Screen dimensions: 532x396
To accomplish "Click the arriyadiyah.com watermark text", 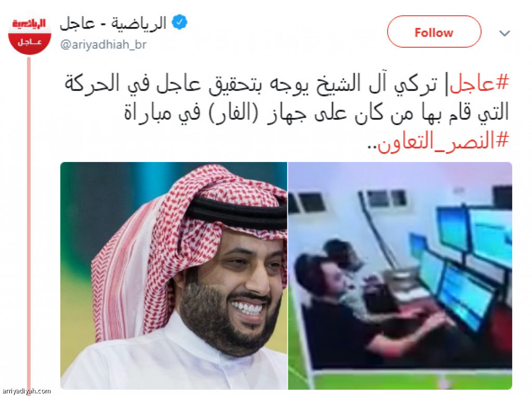I will (26, 391).
